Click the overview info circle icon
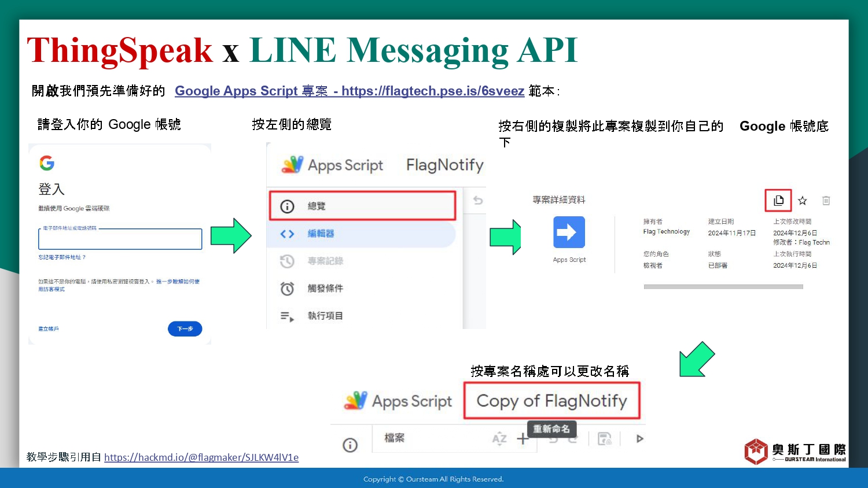 point(287,206)
